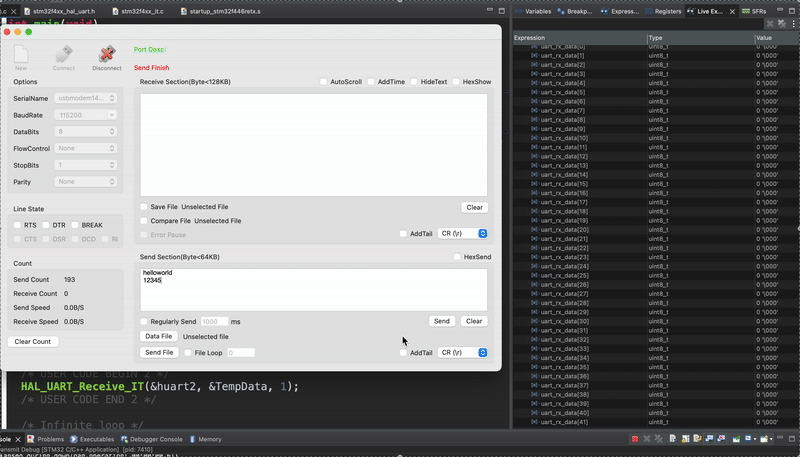Click Open Console icon with plus
Screen dimensions: 800x457
764,439
